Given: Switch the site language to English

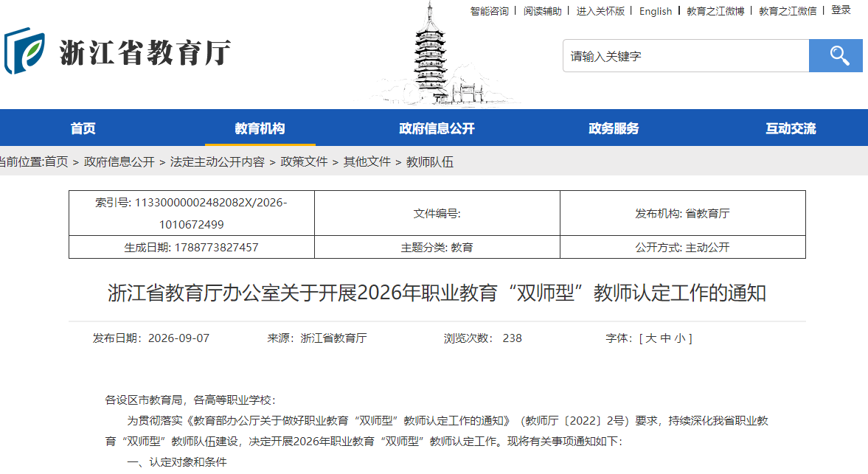Looking at the screenshot, I should point(656,11).
